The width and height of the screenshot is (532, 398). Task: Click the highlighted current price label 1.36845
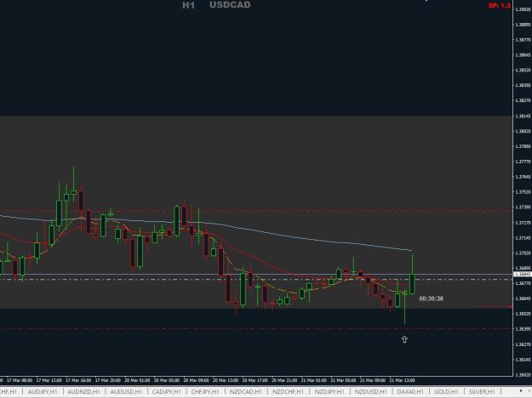point(523,274)
